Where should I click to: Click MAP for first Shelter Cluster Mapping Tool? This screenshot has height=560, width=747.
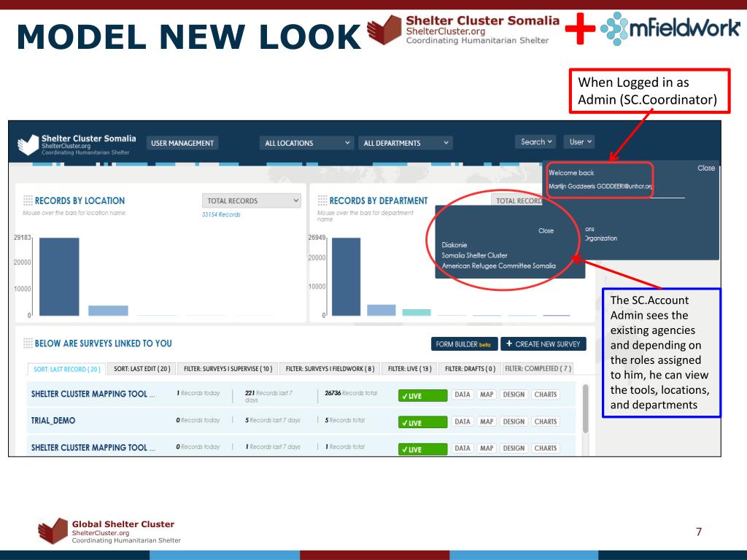(487, 394)
